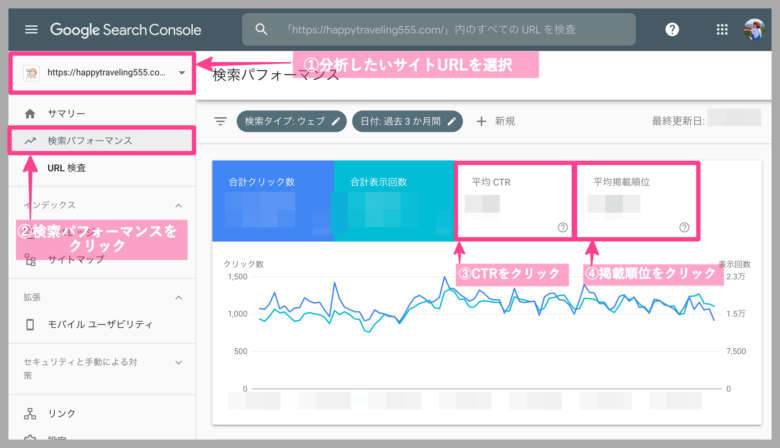Click the search magnifier icon
This screenshot has width=780, height=448.
click(261, 29)
